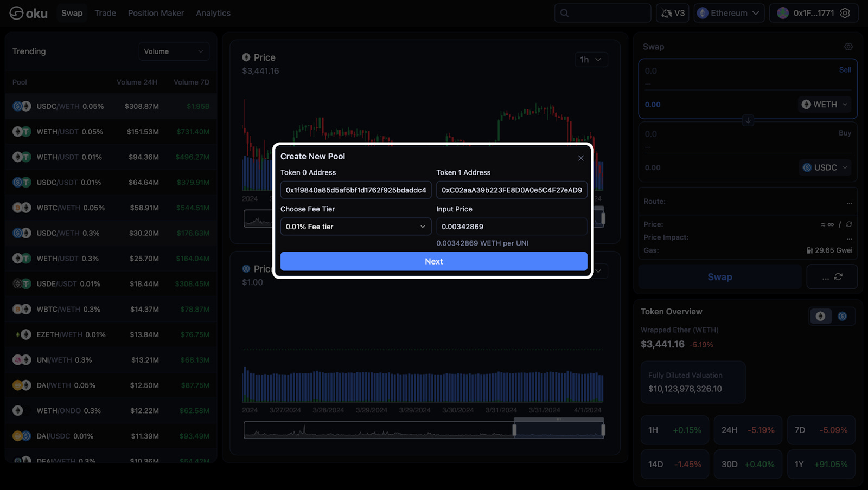This screenshot has width=868, height=490.
Task: Open the wallet settings gear icon
Action: [x=844, y=12]
